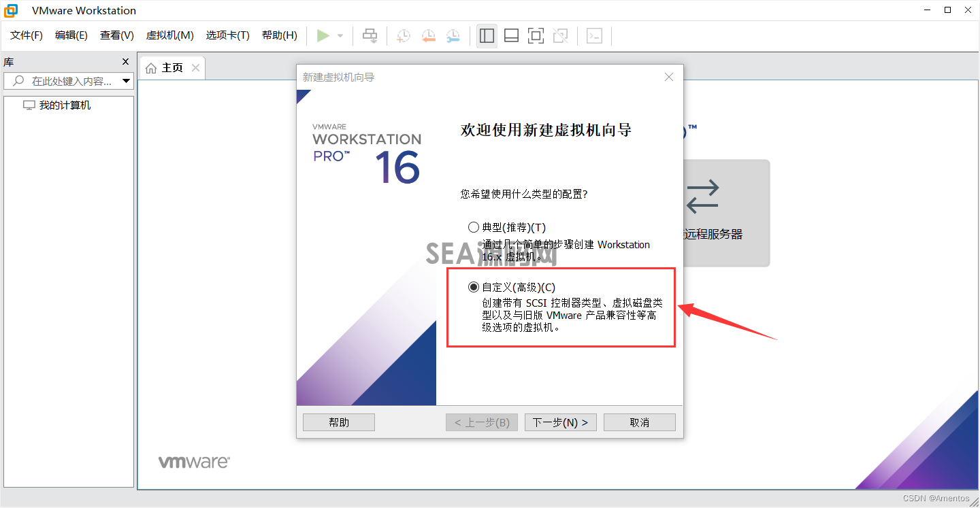Click the vmware logo on the home page

pos(194,462)
